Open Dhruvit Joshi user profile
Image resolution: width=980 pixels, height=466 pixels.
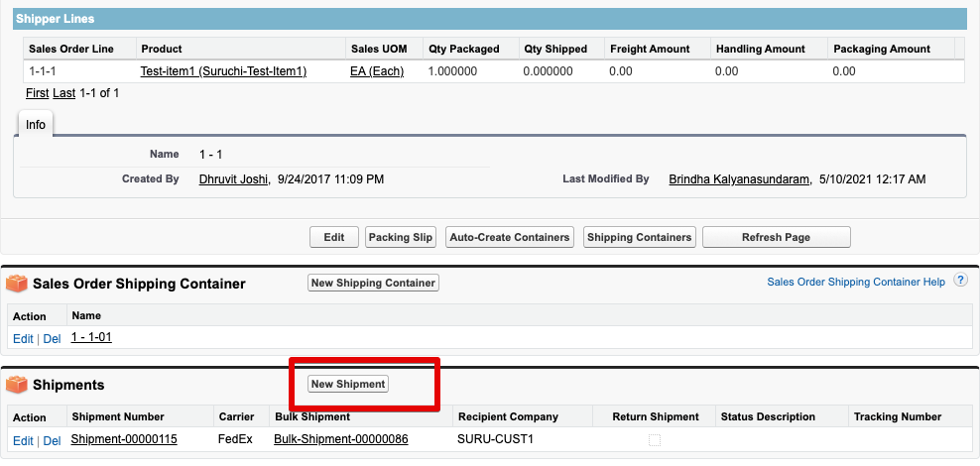(234, 179)
